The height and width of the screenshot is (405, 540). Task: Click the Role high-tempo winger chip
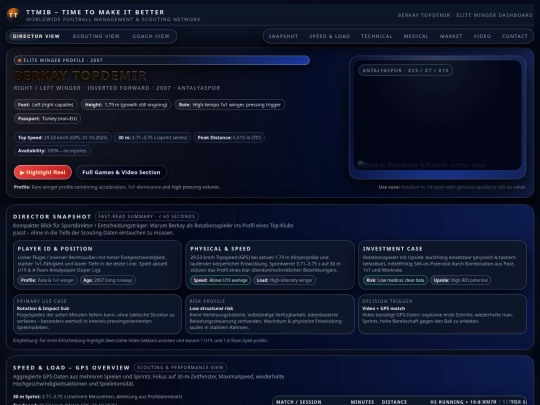point(229,105)
